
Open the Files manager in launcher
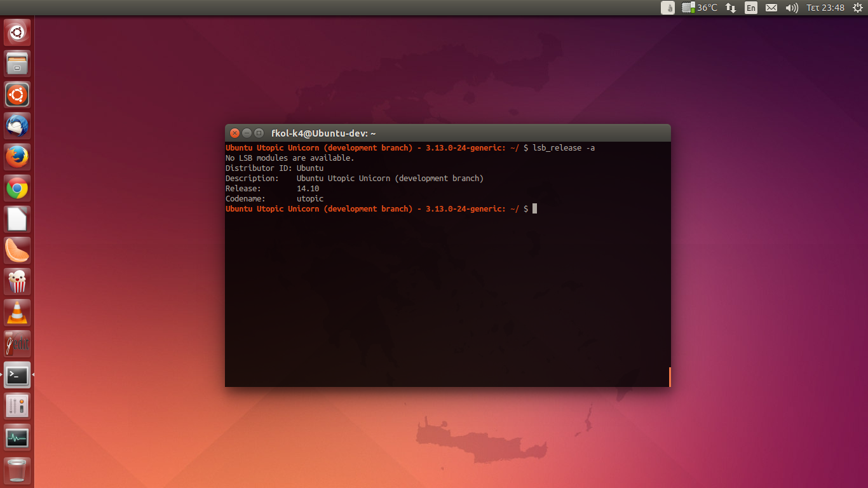pos(17,64)
